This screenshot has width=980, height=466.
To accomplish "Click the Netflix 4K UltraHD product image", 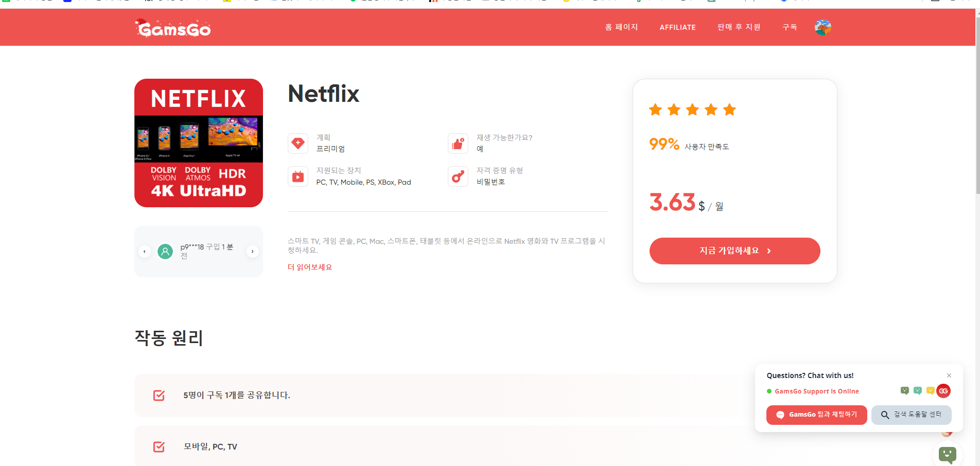I will tap(199, 143).
